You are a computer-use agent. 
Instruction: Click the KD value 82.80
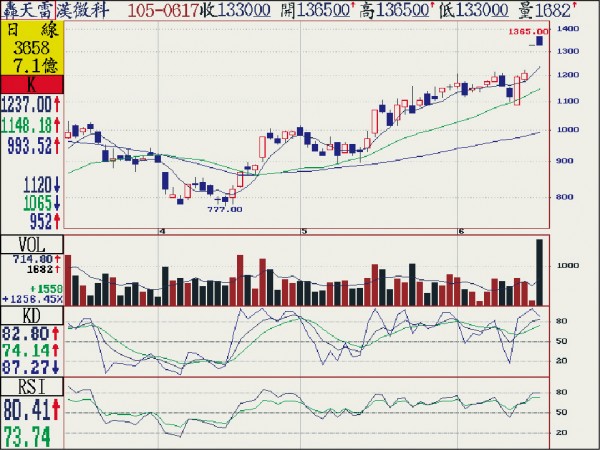pyautogui.click(x=31, y=334)
